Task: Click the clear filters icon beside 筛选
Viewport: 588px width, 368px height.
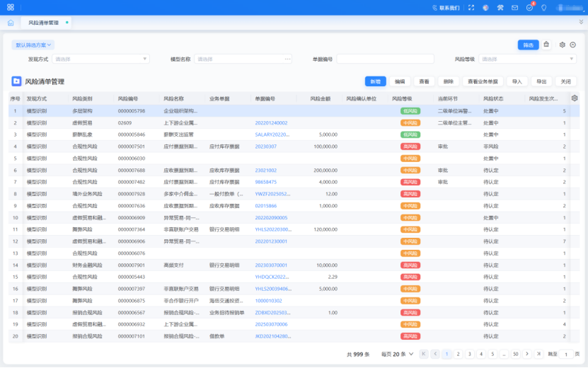Action: click(x=547, y=45)
